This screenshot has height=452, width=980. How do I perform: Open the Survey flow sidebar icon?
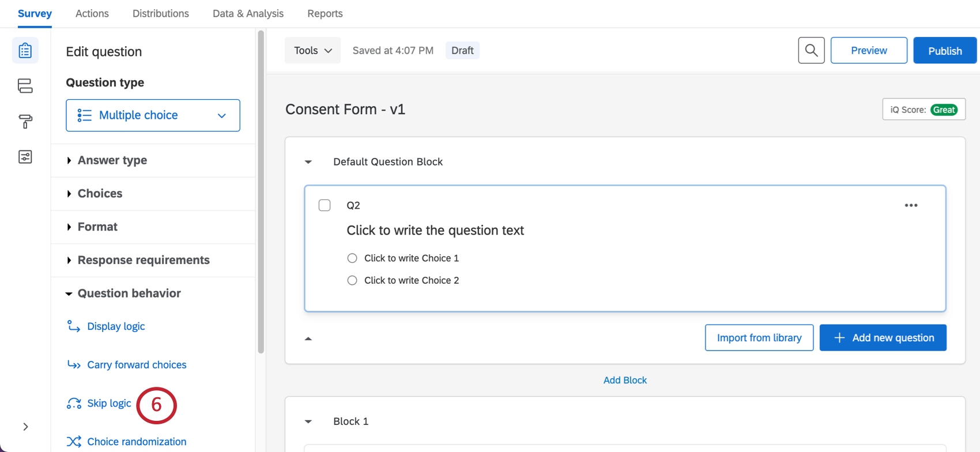[25, 86]
